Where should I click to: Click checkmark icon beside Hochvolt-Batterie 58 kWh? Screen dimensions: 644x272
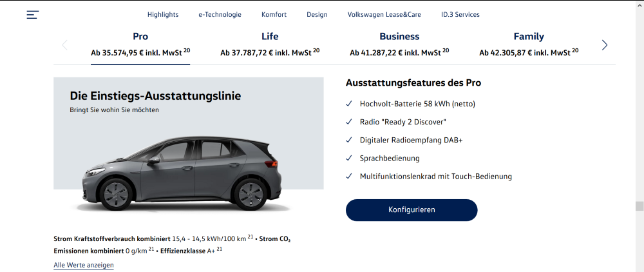click(x=348, y=104)
